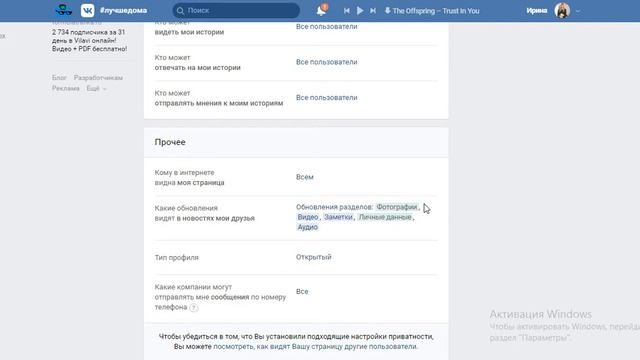This screenshot has width=640, height=360.
Task: Click the download arrow icon near track title
Action: (x=387, y=11)
